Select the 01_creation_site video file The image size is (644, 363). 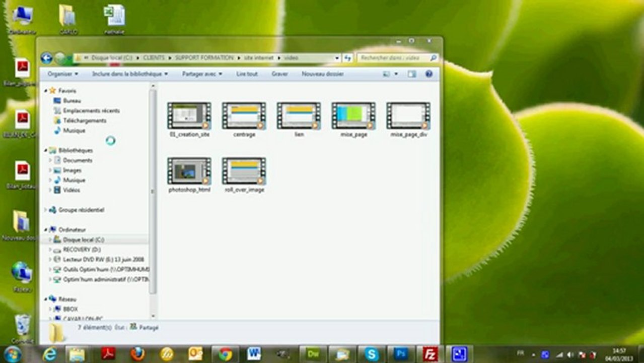189,120
